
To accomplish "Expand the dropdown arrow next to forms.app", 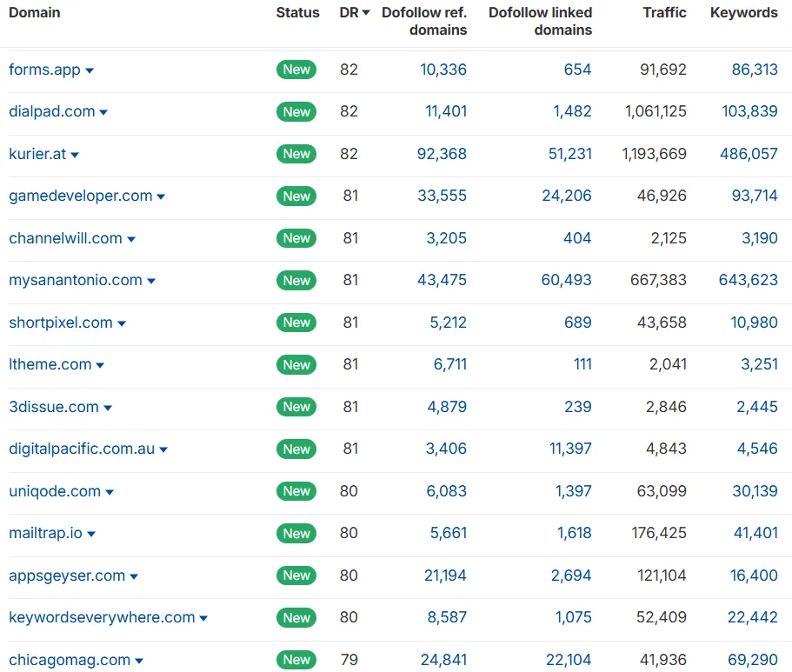I will tap(90, 70).
